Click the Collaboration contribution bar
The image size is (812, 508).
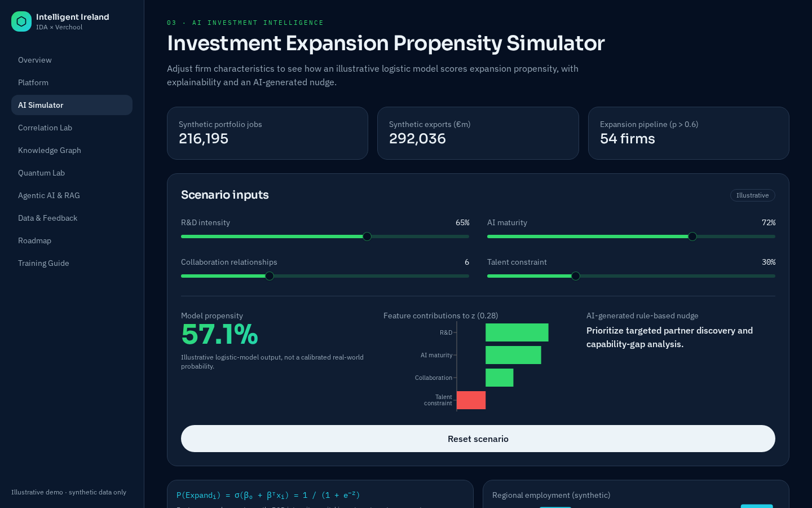pyautogui.click(x=500, y=378)
